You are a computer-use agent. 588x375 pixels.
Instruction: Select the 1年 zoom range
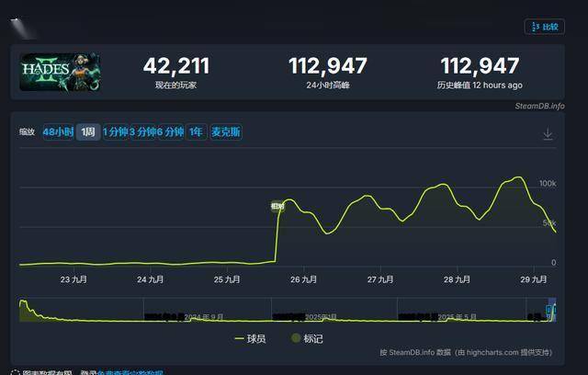(x=196, y=132)
